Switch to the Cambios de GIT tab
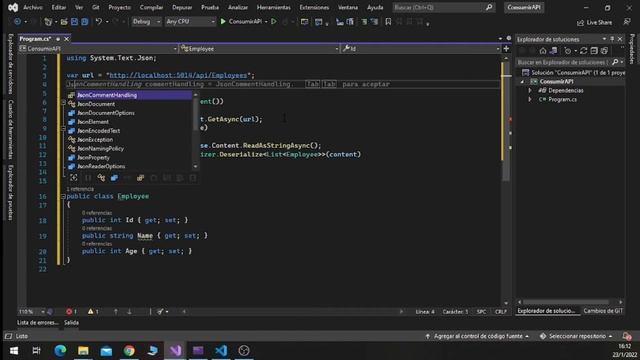Screen dimensions: 640x360 tap(603, 311)
